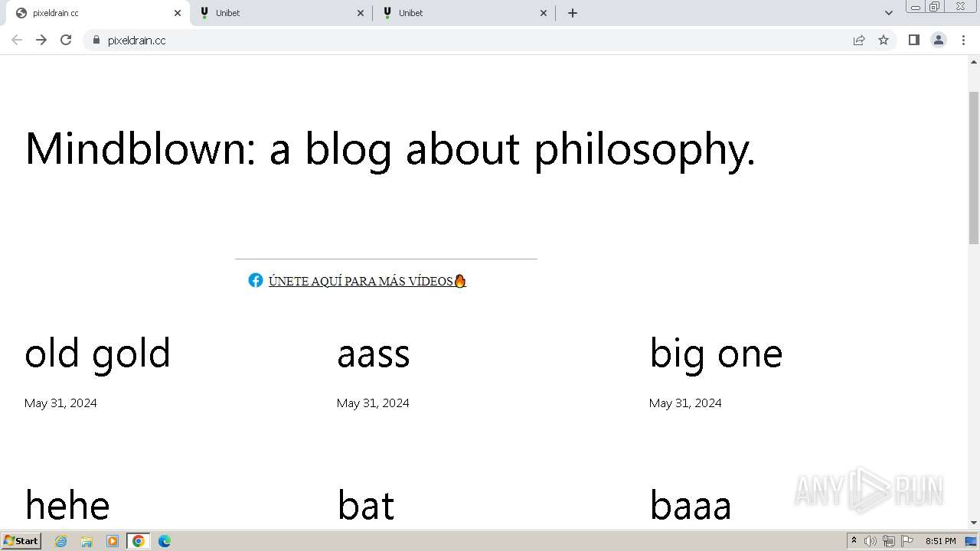Open File Explorer from the taskbar
The image size is (980, 551).
[87, 541]
